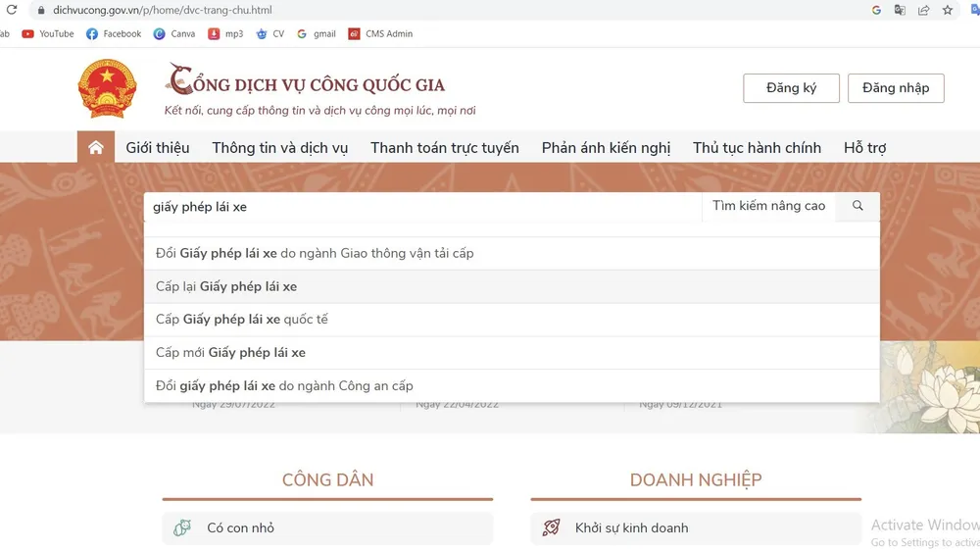This screenshot has width=980, height=552.
Task: Open Thanh toán trực tuyến menu
Action: [444, 147]
